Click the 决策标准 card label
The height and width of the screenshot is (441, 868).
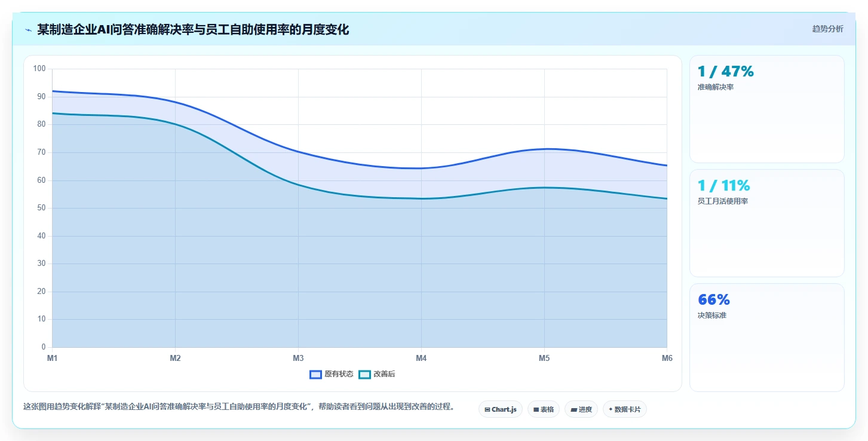712,316
